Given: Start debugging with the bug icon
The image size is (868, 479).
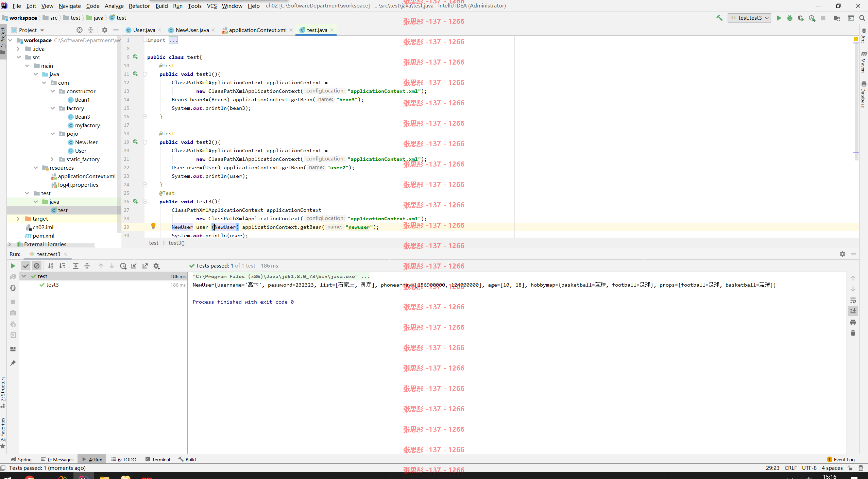Looking at the screenshot, I should [x=790, y=18].
